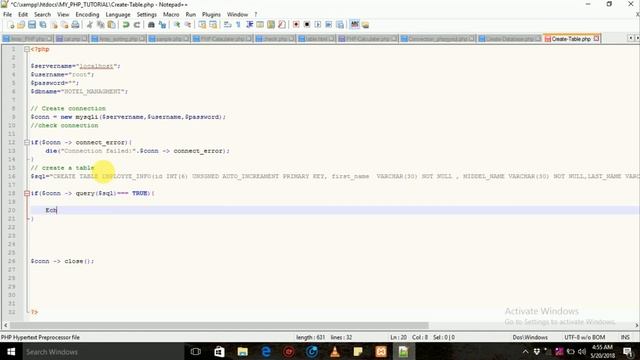Click the 'length : 631' status text

pos(310,337)
